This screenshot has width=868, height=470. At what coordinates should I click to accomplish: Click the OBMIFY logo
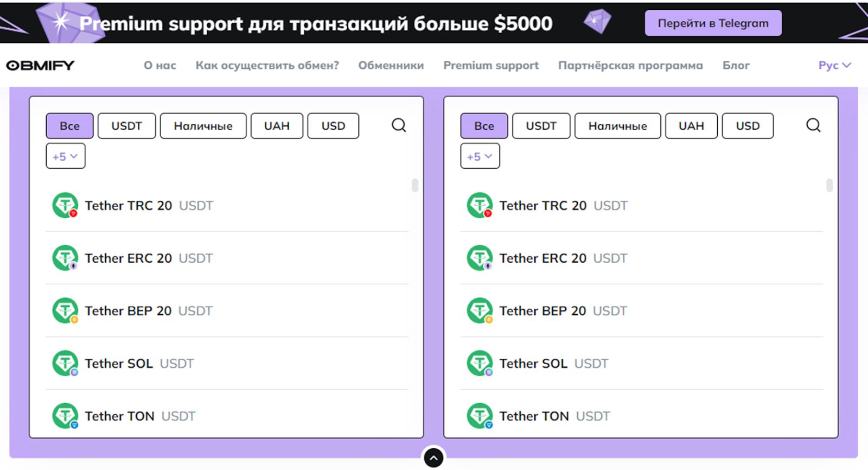tap(40, 65)
